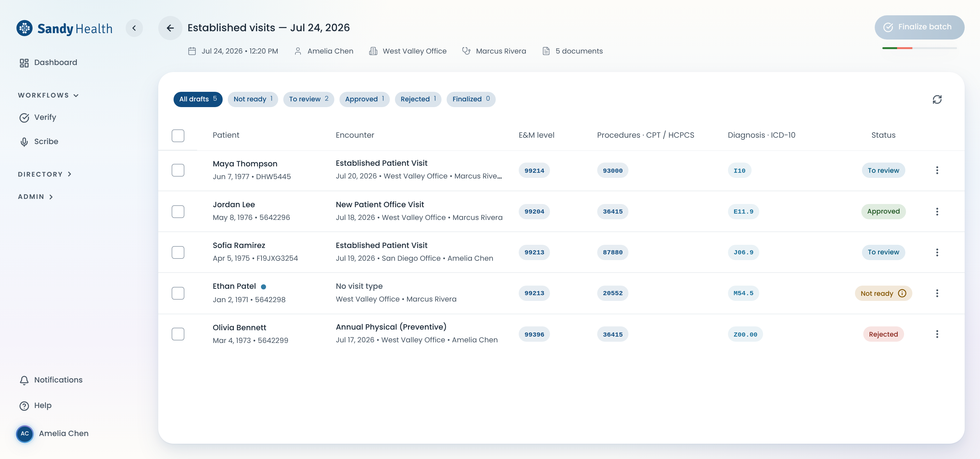Check the box for Ethan Patel
Viewport: 980px width, 459px height.
(x=178, y=293)
